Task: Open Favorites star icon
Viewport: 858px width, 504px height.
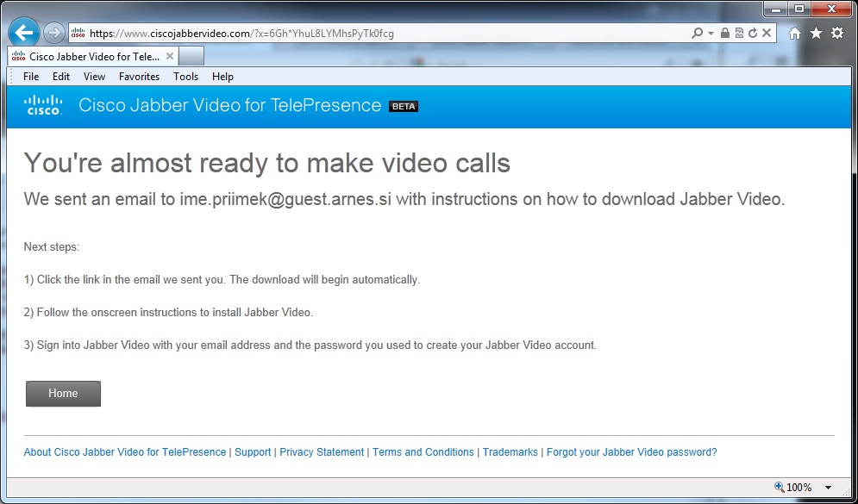Action: point(817,34)
